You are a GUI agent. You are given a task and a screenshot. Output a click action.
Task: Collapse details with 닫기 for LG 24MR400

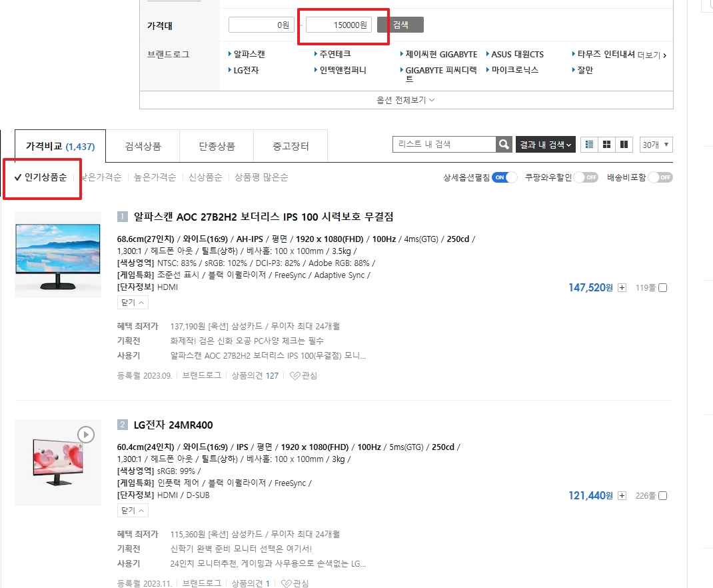tap(133, 510)
